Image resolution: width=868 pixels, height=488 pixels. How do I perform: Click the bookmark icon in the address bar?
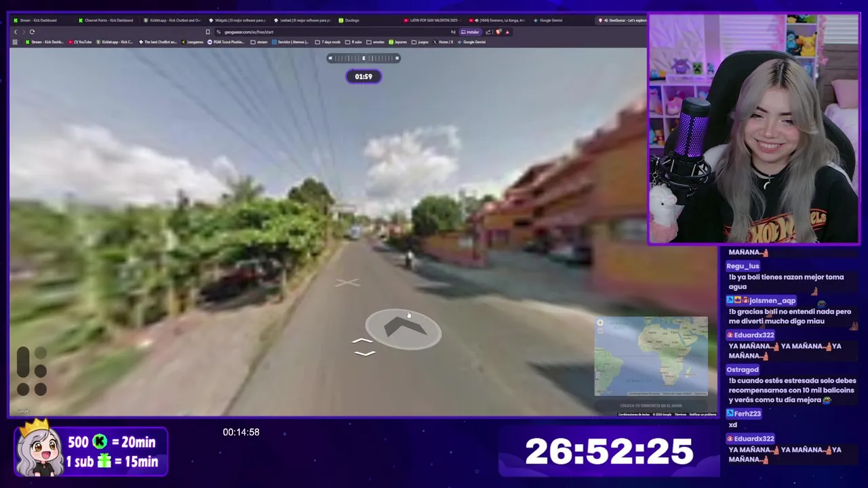(x=208, y=32)
